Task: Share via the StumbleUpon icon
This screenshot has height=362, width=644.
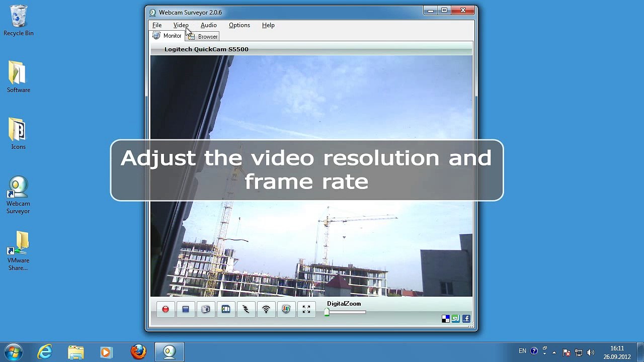Action: 456,319
